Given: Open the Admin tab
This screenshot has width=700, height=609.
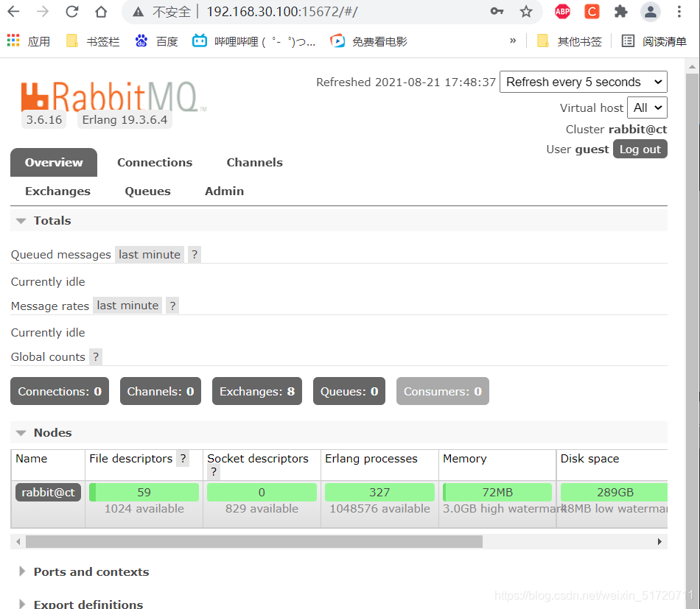Looking at the screenshot, I should [224, 191].
